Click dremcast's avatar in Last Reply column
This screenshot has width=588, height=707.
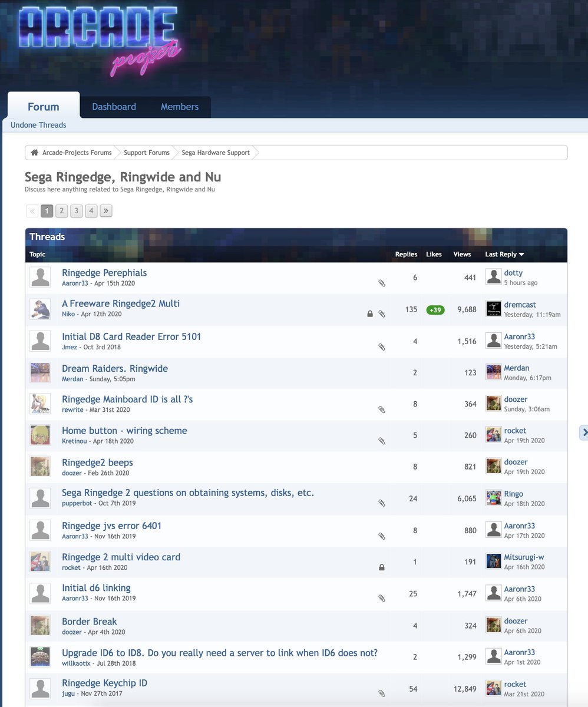(493, 309)
